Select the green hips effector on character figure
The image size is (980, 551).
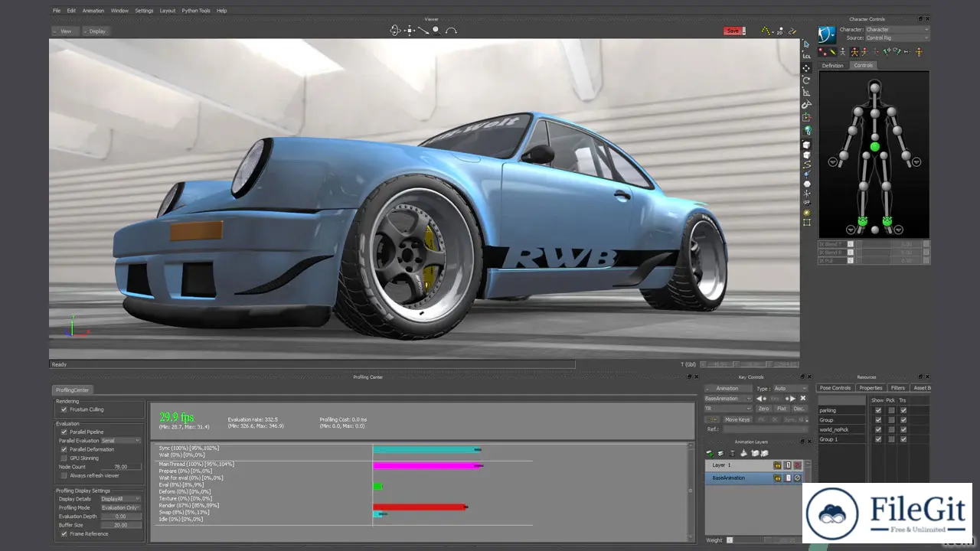[x=875, y=147]
